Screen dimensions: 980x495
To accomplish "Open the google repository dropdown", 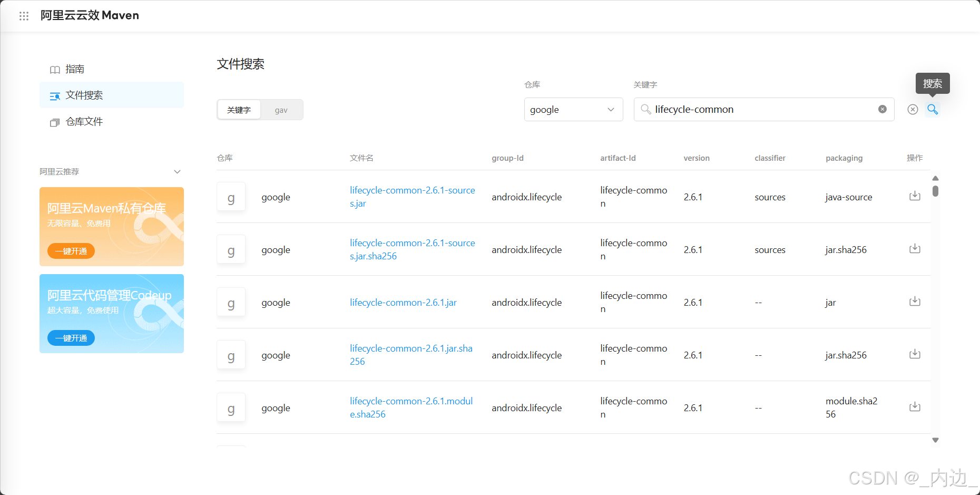I will [x=573, y=109].
